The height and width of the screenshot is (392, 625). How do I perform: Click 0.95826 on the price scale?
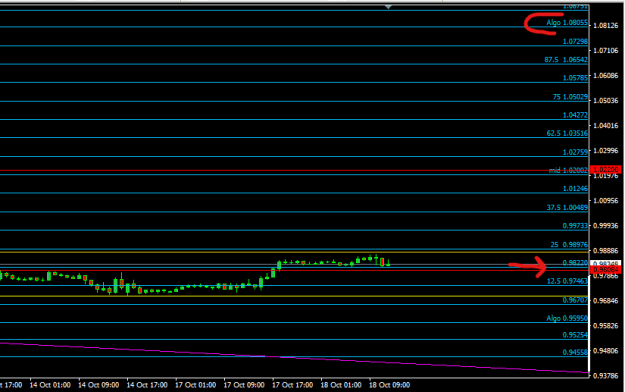605,326
